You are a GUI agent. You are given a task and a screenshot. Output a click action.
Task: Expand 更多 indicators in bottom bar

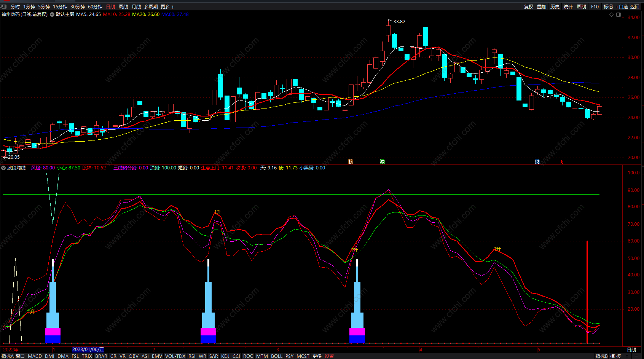pyautogui.click(x=317, y=356)
